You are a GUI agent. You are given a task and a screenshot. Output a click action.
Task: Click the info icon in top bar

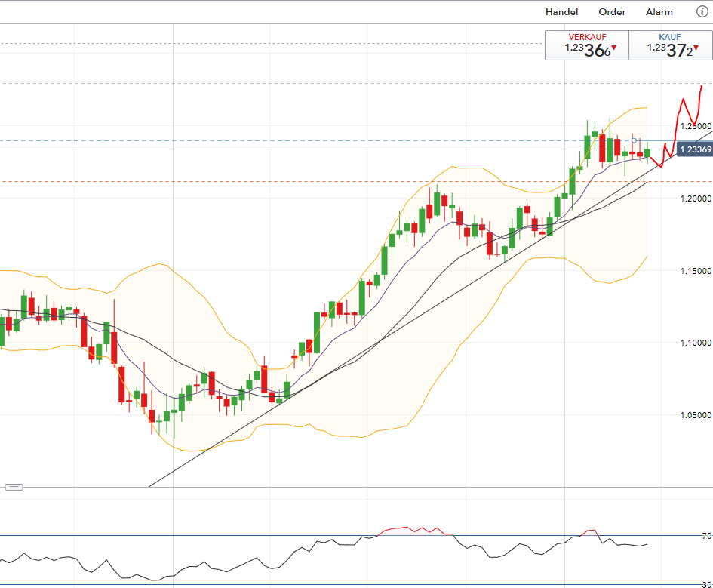[x=702, y=11]
